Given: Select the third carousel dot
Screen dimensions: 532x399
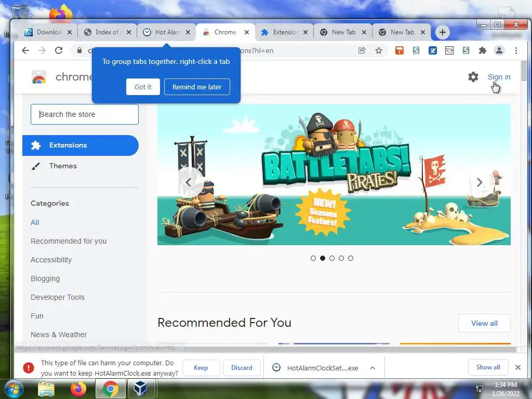Looking at the screenshot, I should point(332,258).
